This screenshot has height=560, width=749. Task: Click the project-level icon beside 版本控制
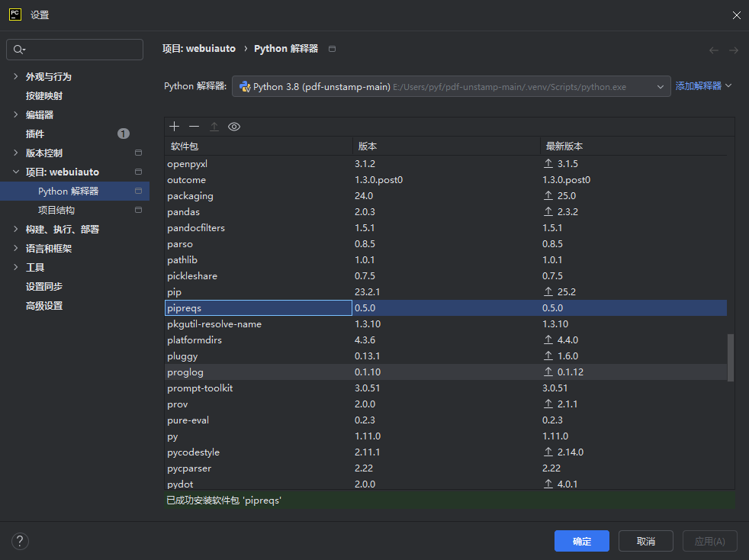pos(139,153)
